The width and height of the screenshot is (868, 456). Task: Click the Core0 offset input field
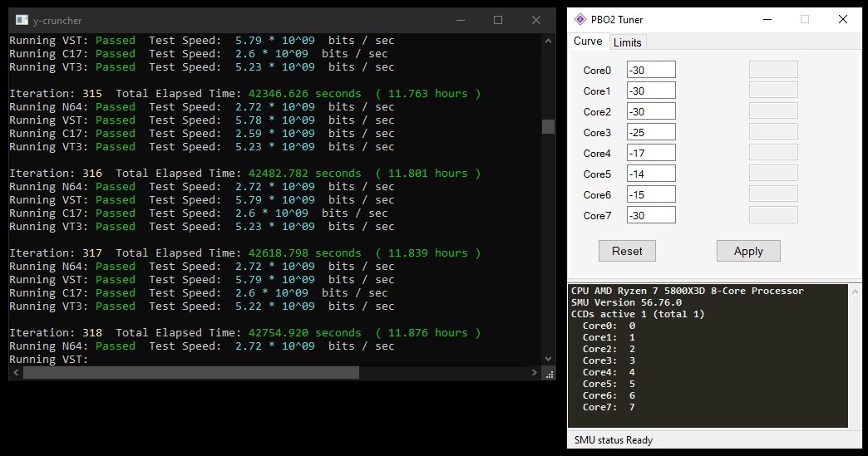[651, 71]
